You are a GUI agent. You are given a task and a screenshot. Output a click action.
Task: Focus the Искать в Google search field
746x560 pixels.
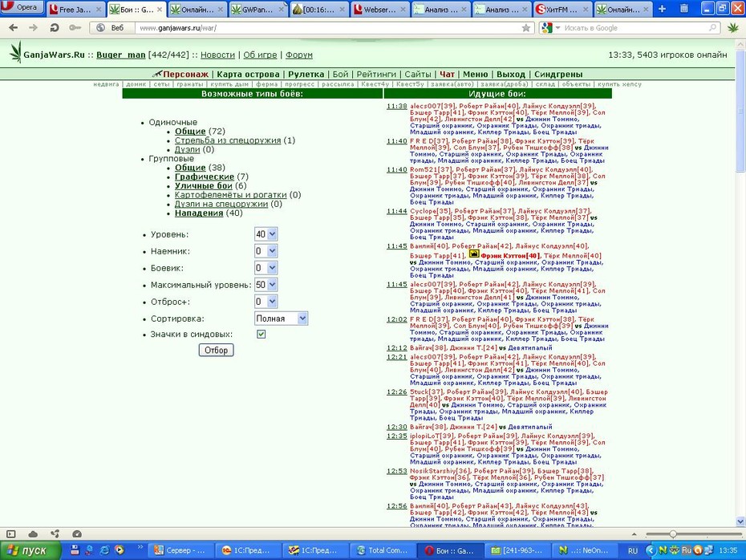(635, 28)
